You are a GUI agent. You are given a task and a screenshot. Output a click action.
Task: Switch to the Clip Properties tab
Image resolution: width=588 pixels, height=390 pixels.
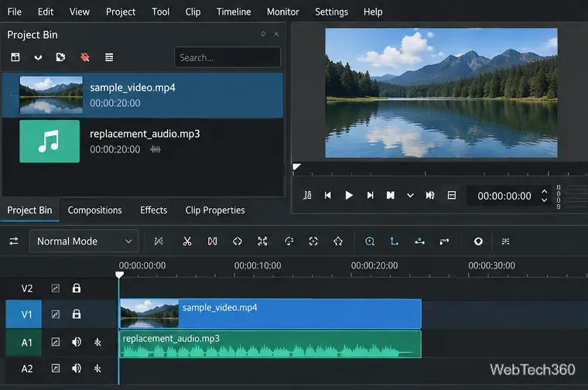tap(215, 210)
